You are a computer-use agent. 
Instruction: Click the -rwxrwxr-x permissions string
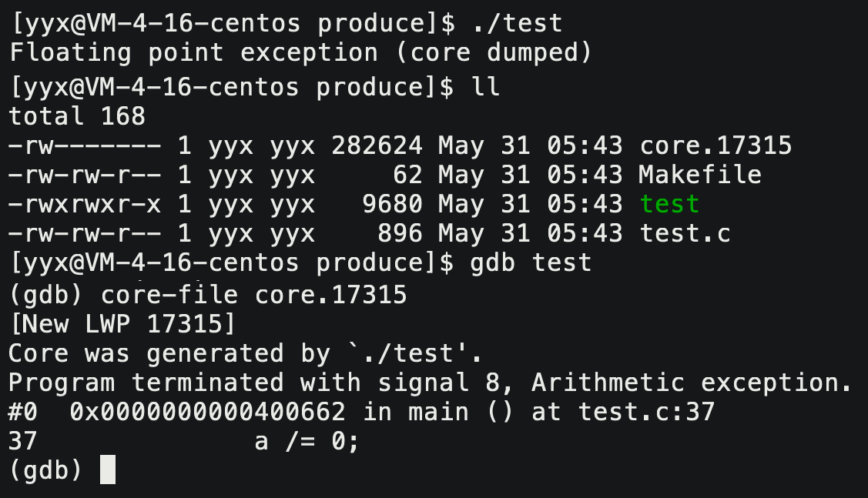pos(85,204)
